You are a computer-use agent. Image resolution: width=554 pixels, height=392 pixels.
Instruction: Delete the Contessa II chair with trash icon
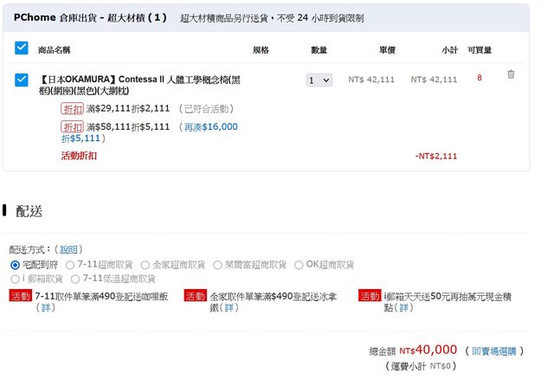(x=511, y=74)
